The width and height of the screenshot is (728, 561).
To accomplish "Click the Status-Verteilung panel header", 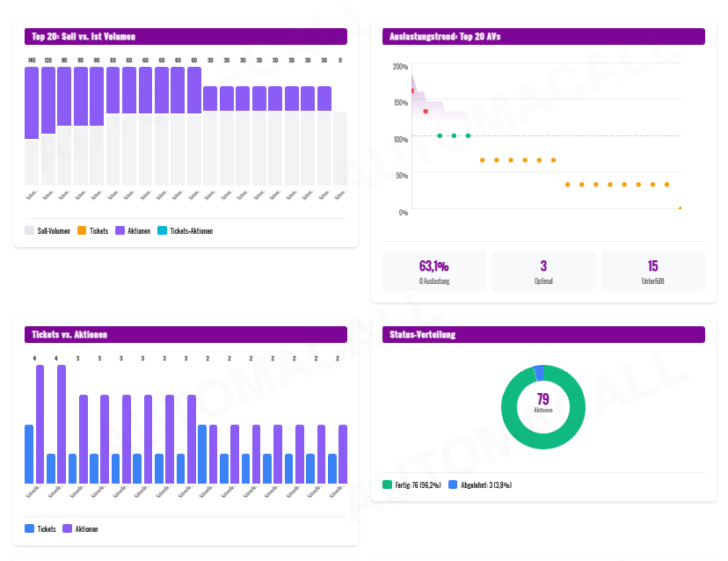I will pyautogui.click(x=543, y=334).
